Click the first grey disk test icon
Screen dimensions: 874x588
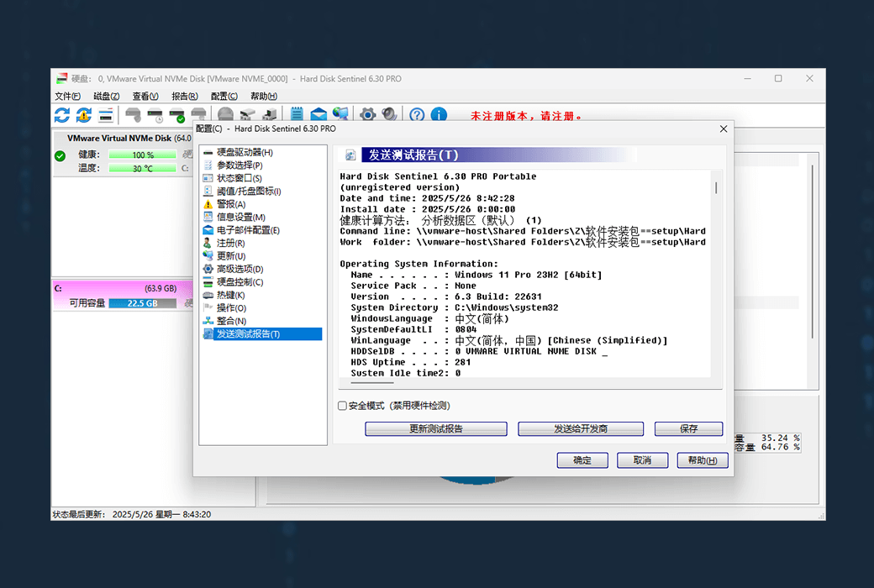click(133, 115)
